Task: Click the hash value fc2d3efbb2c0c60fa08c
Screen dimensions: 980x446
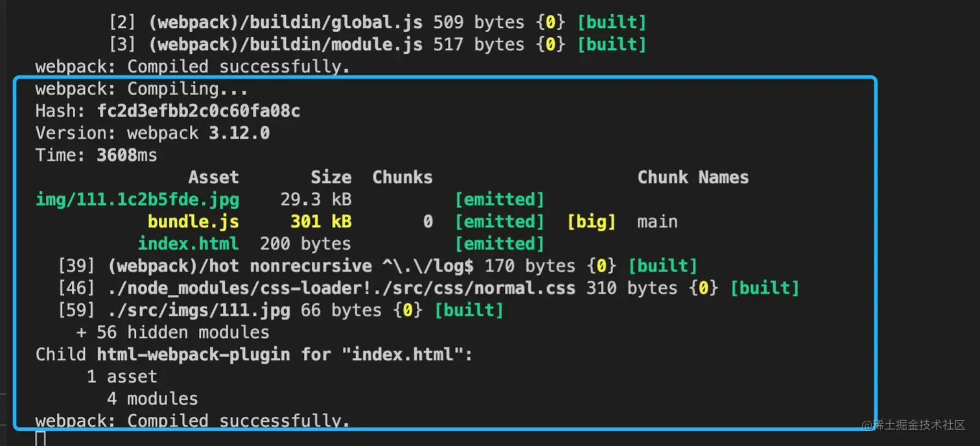Action: pos(198,111)
